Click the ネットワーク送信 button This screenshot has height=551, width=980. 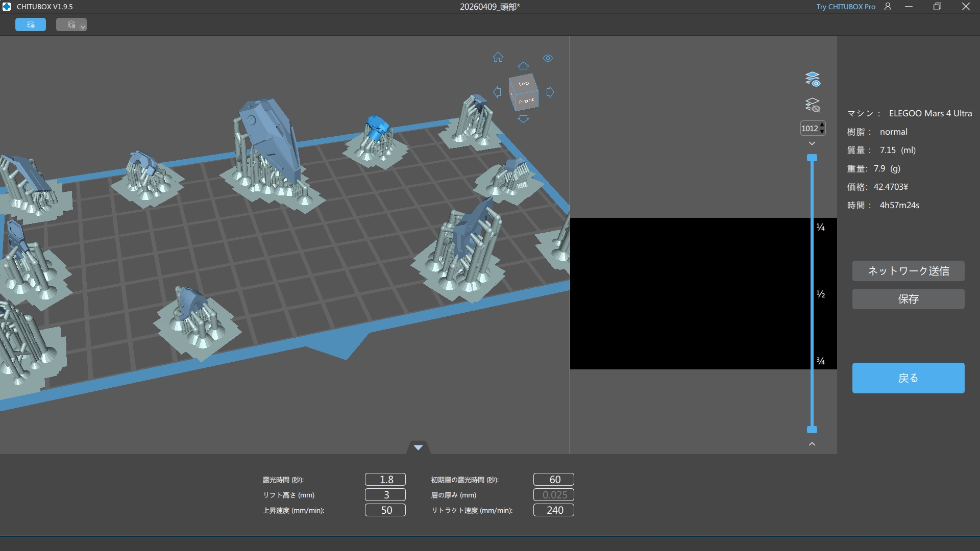point(908,271)
